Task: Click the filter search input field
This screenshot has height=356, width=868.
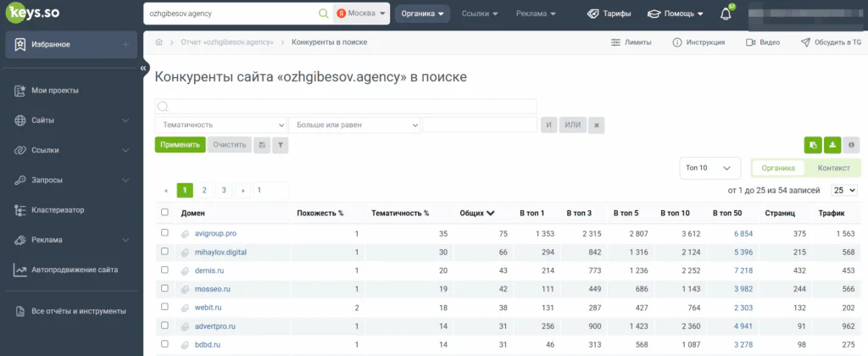Action: coord(346,106)
